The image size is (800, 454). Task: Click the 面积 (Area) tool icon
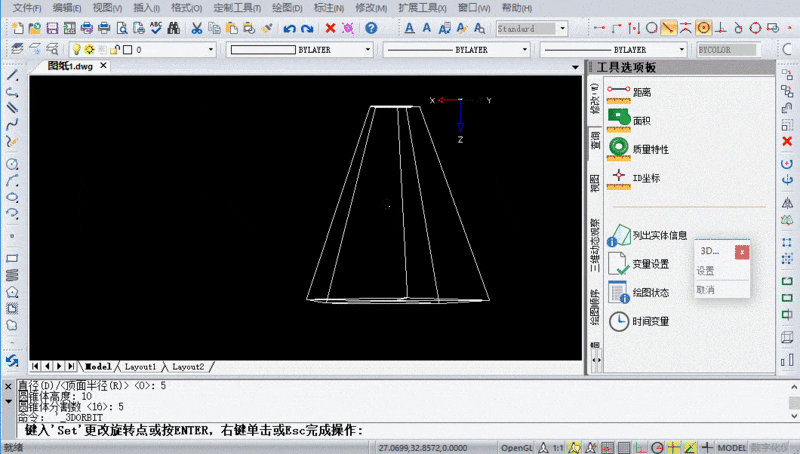coord(619,119)
